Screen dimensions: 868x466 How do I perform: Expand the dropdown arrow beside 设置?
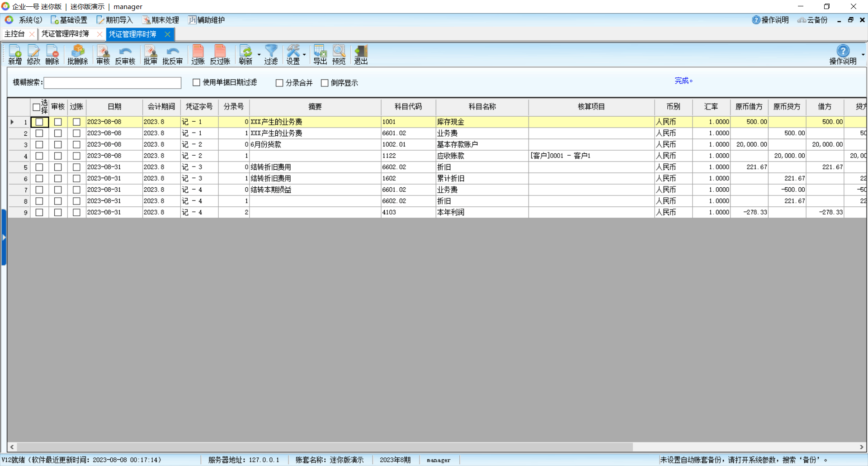pos(304,55)
